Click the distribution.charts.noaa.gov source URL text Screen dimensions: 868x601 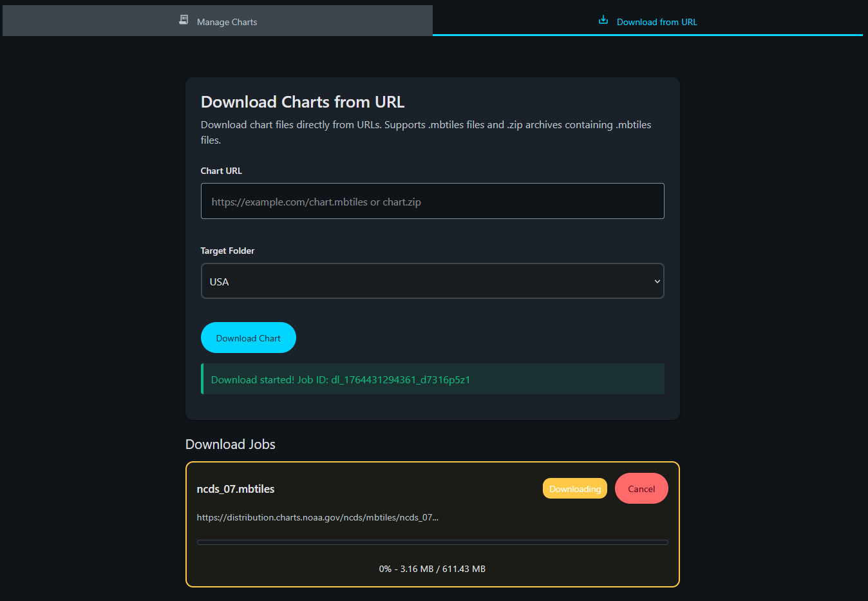(x=317, y=517)
